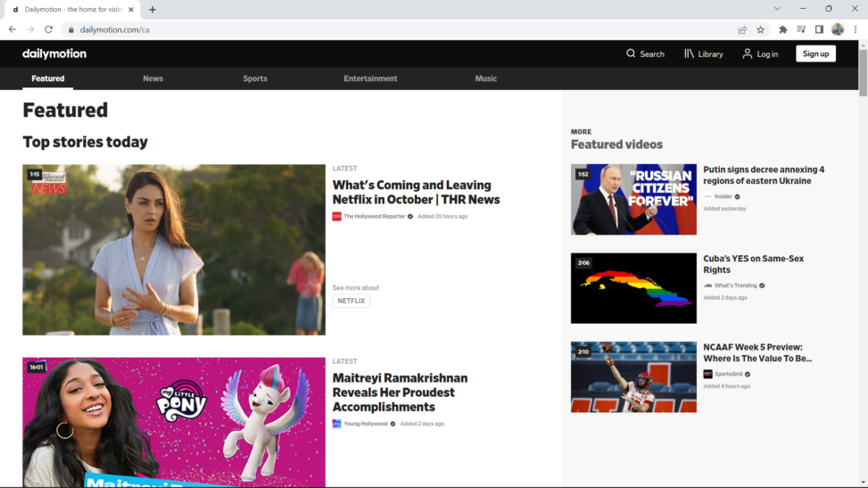The height and width of the screenshot is (488, 868).
Task: Click title Cuba's YES on Same-Sex Rights
Action: (754, 264)
